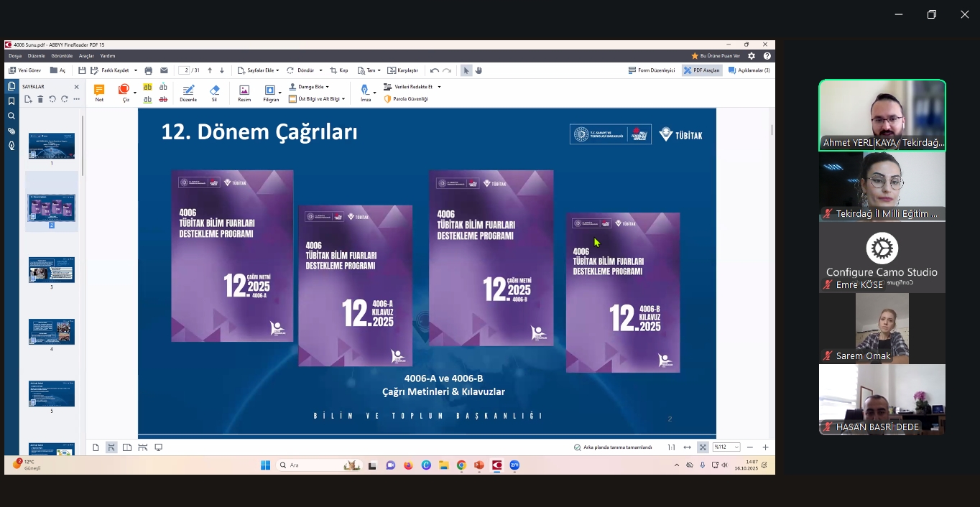Screen dimensions: 980x507
Task: Select the Not (note) annotation tool
Action: point(99,93)
